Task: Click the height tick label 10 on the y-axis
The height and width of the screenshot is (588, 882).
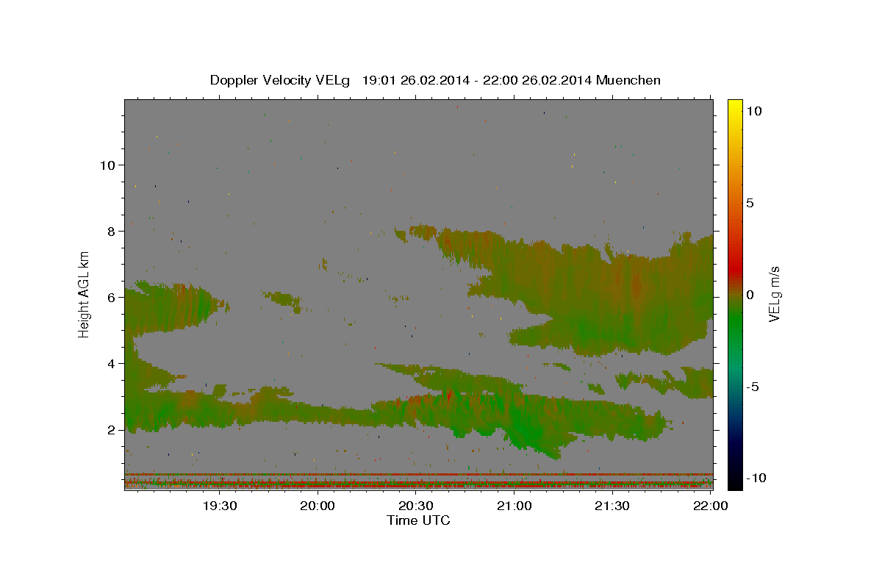Action: [109, 165]
